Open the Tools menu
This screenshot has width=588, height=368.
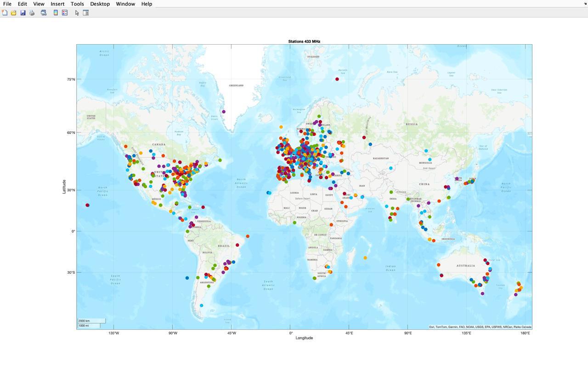coord(77,4)
